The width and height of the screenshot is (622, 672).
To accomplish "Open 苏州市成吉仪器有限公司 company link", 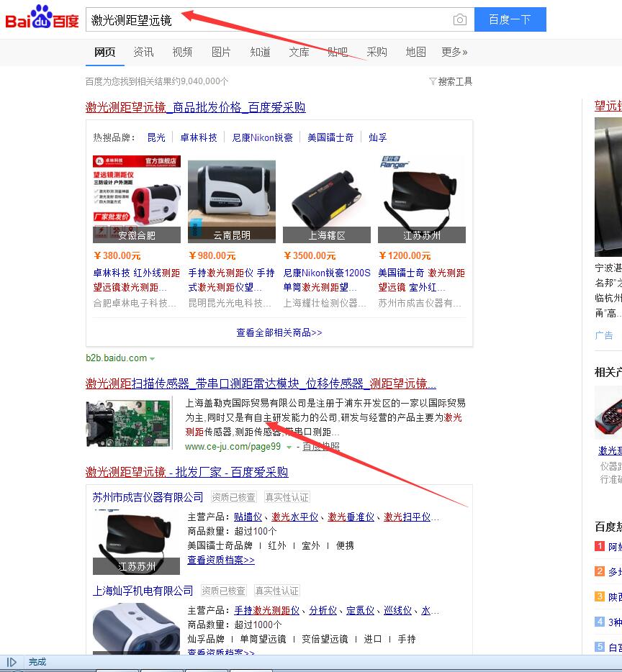I will coord(148,497).
